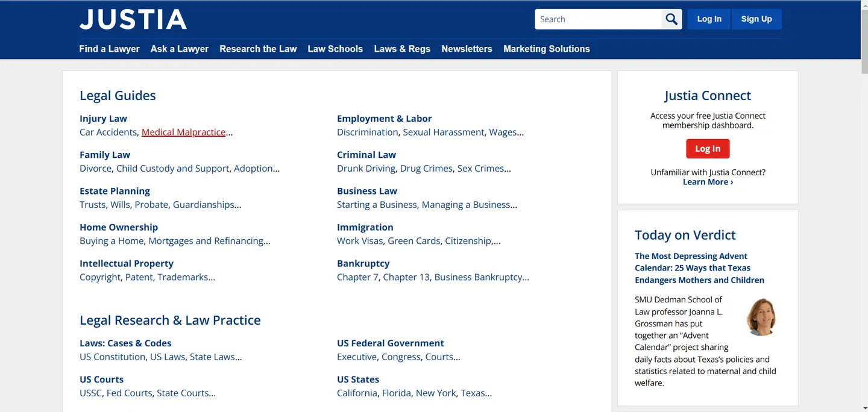Open the Green Cards link

[414, 240]
